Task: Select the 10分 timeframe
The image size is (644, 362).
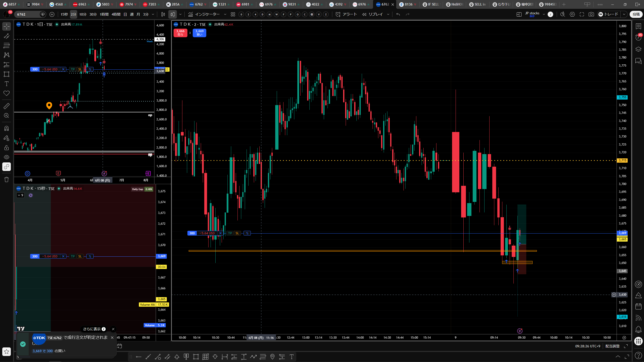Action: [83, 14]
